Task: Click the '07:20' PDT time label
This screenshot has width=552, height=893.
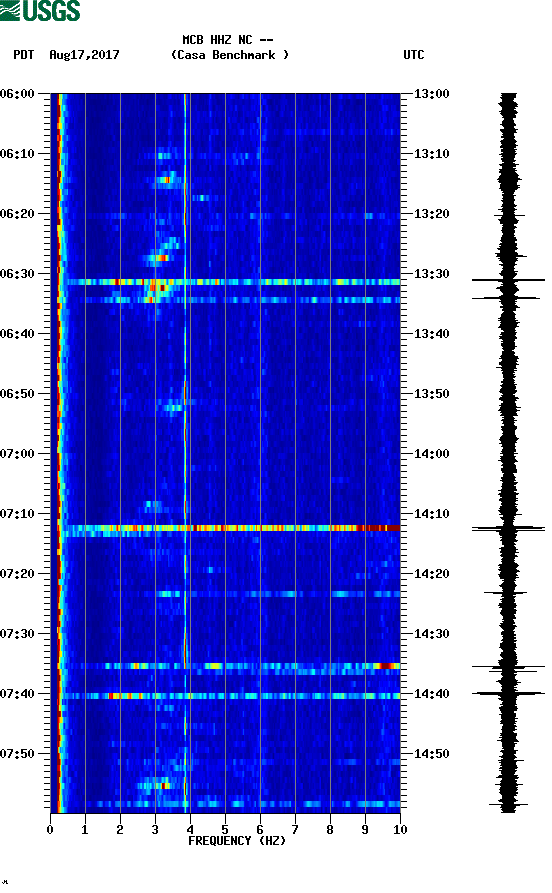Action: pos(18,574)
